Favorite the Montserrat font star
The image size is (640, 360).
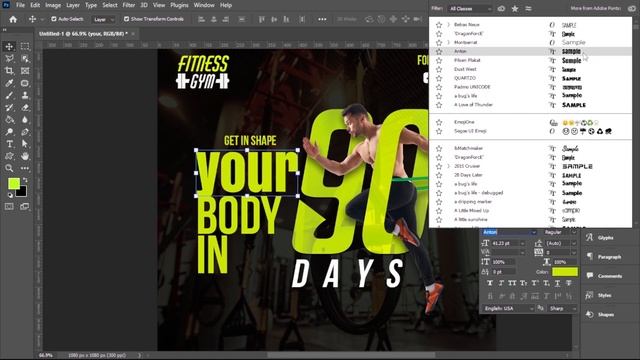click(439, 42)
